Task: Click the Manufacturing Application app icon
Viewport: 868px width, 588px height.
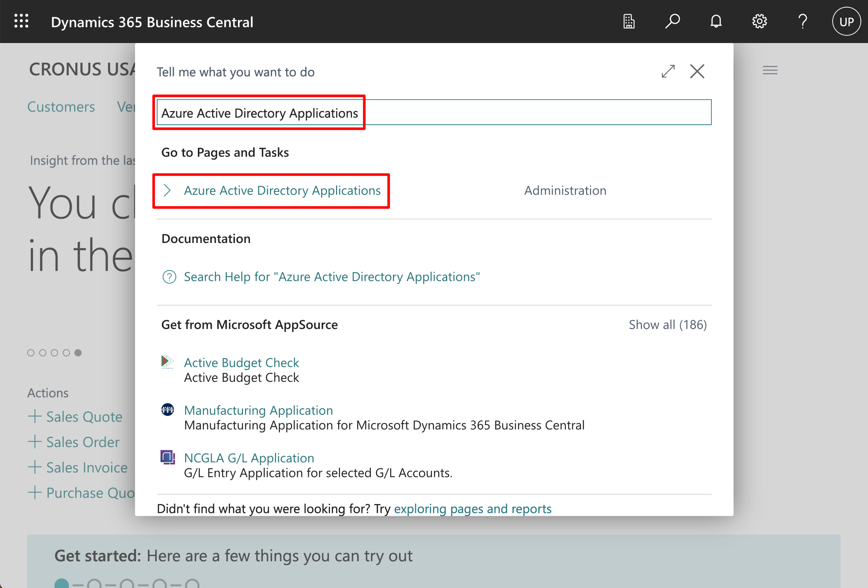Action: click(x=167, y=410)
